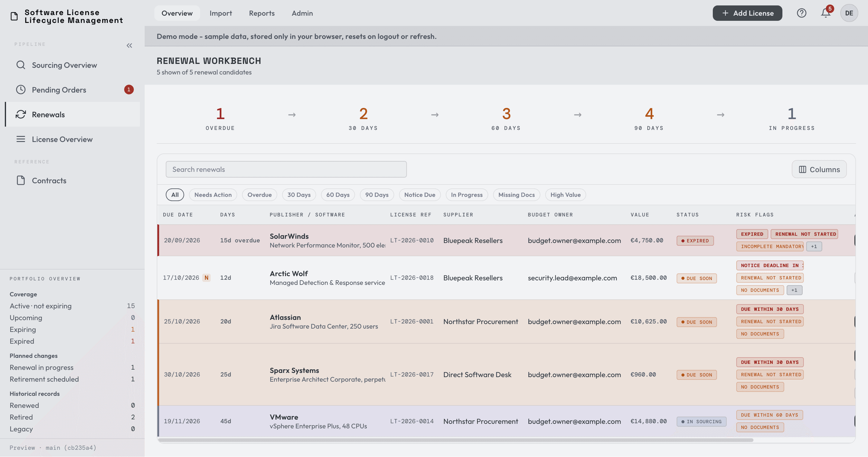Switch to the Import tab
The image size is (868, 457).
coord(221,13)
